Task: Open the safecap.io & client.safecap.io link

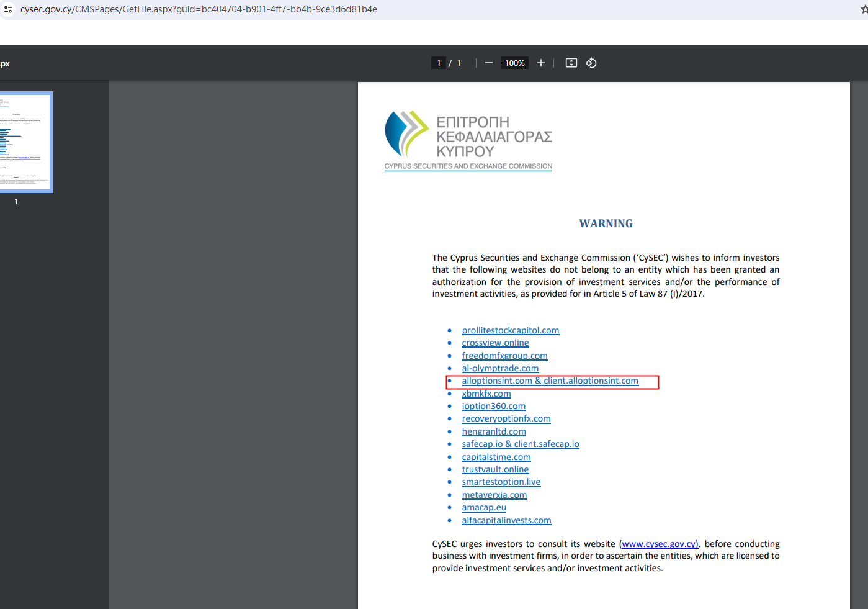Action: point(521,444)
